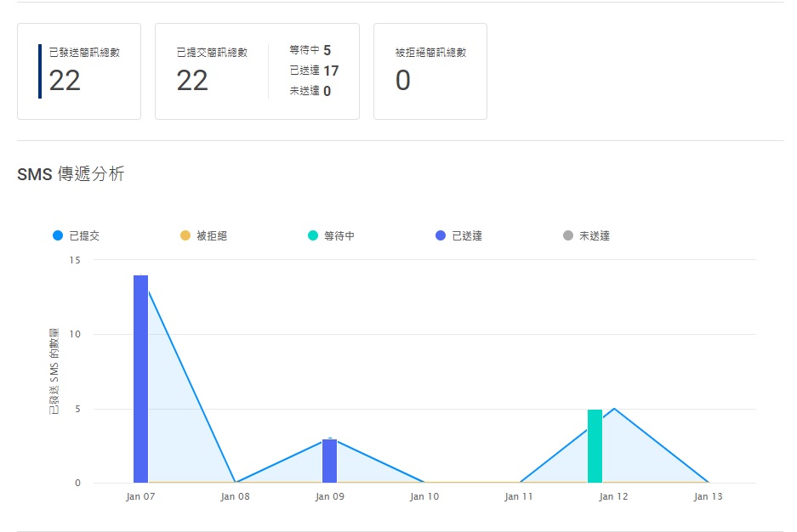This screenshot has height=532, width=797.
Task: Click the 已送達 count of 17
Action: 331,71
